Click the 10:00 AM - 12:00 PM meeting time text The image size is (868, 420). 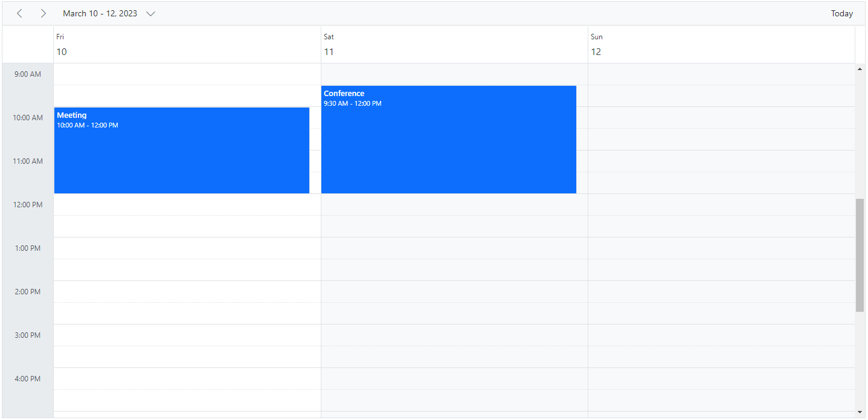88,125
